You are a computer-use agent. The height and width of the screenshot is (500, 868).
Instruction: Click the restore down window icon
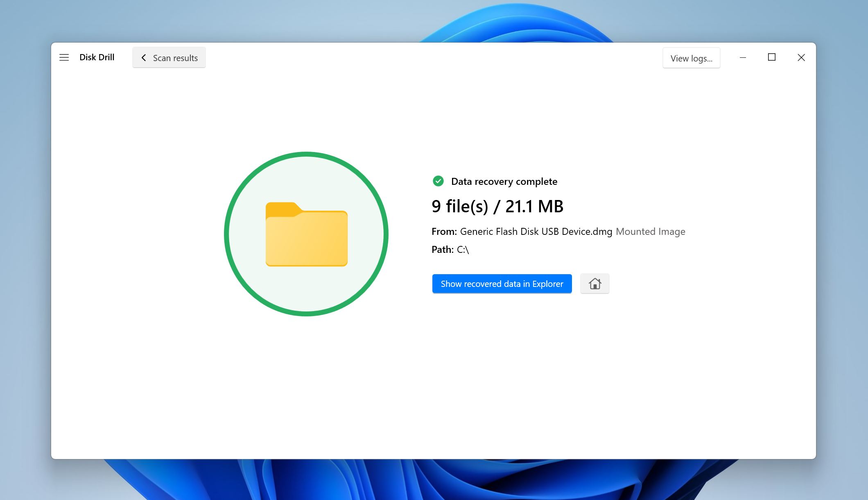tap(771, 57)
